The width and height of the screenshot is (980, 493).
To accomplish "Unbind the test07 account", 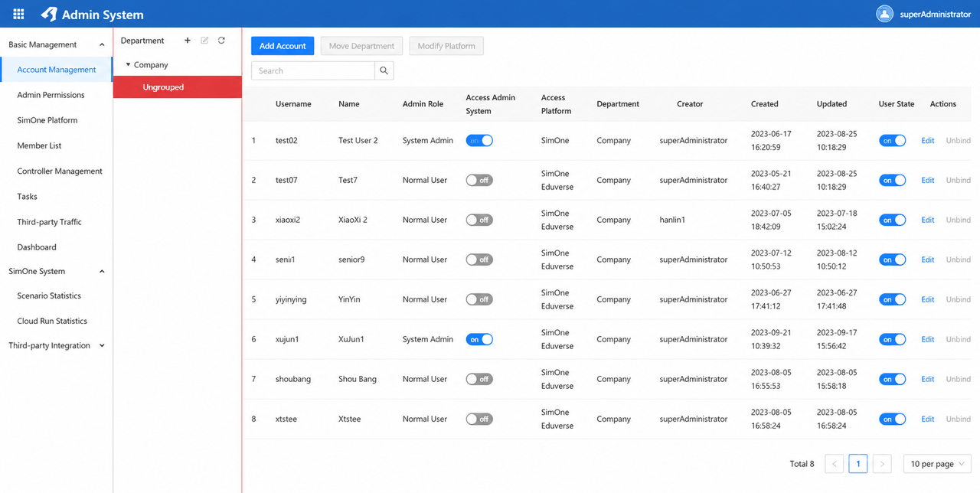I will (959, 180).
